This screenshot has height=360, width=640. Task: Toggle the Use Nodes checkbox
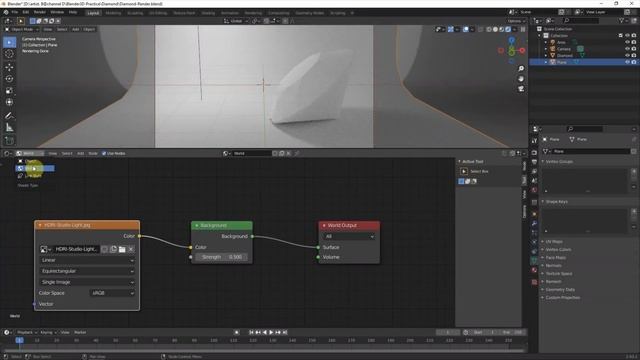pyautogui.click(x=104, y=153)
